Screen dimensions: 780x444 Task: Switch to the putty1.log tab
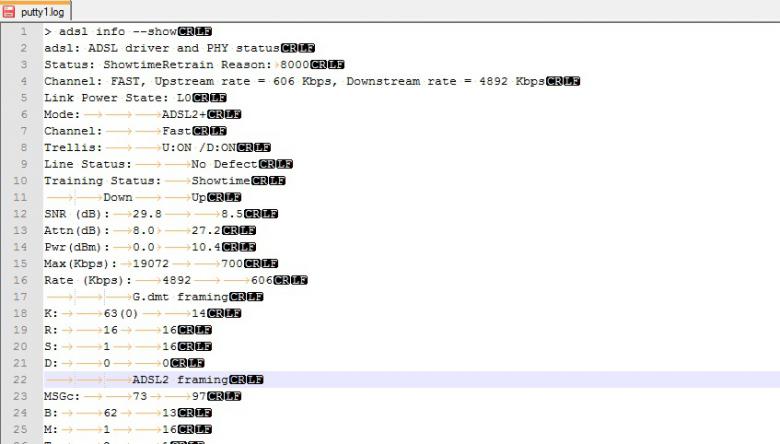[41, 11]
